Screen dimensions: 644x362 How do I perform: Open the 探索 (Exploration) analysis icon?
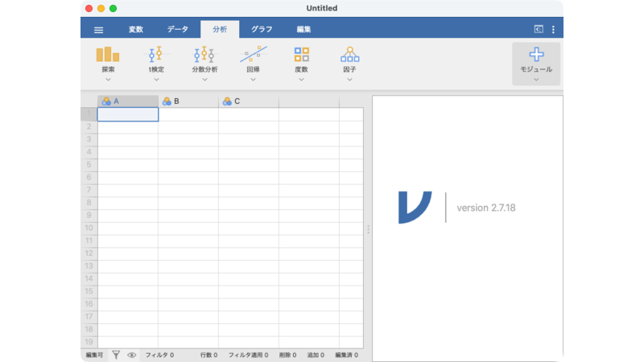tap(108, 55)
